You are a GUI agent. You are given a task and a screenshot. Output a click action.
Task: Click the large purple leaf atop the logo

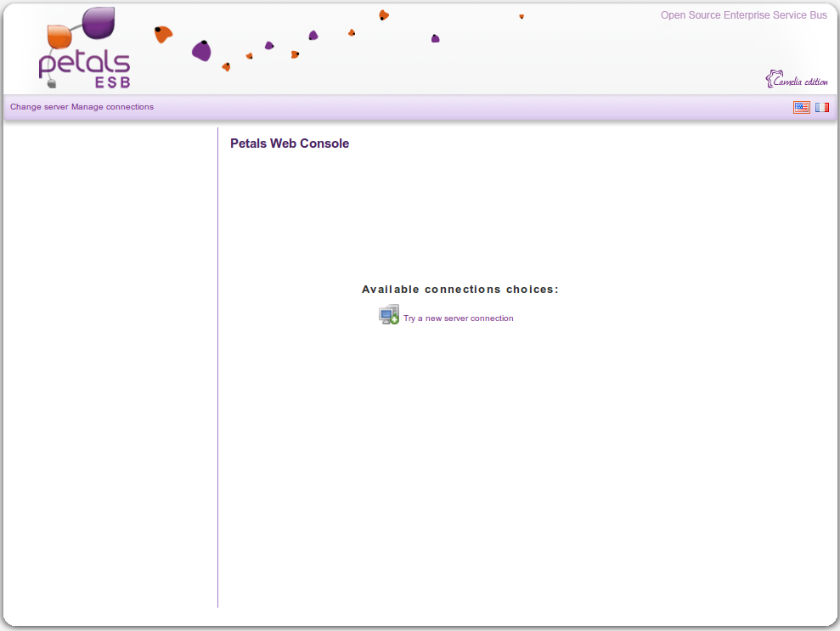100,22
